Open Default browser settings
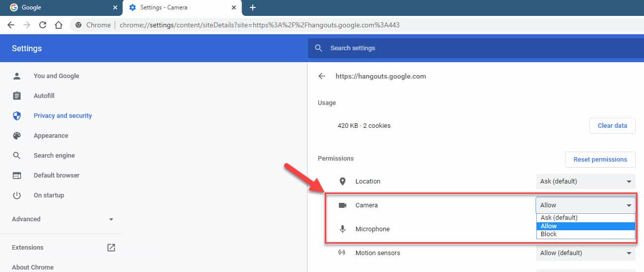This screenshot has width=644, height=272. tap(57, 176)
